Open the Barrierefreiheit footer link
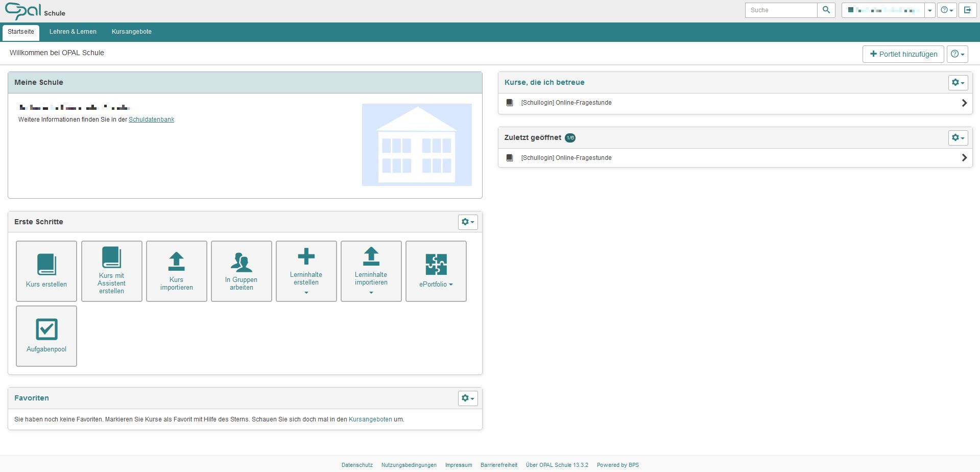Screen dimensions: 980x472 pyautogui.click(x=499, y=465)
